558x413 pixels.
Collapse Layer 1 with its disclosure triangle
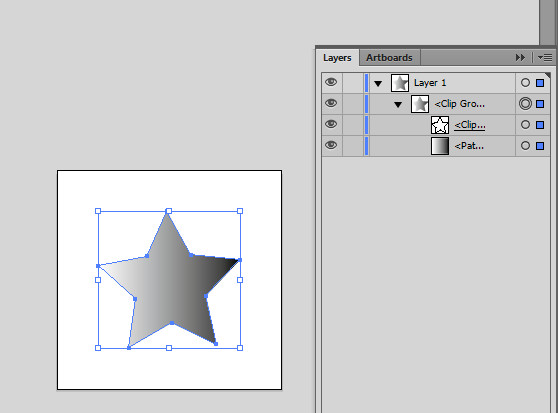tap(378, 84)
